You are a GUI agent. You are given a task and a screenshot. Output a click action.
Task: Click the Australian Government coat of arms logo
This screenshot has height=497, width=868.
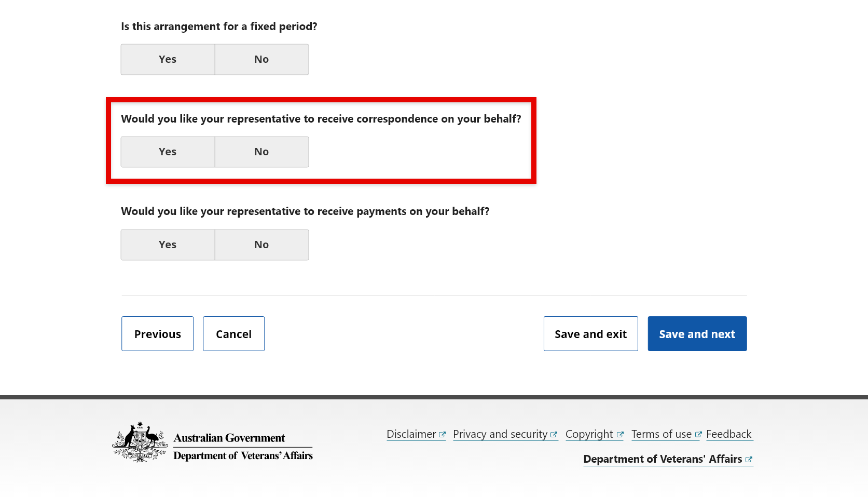click(139, 442)
